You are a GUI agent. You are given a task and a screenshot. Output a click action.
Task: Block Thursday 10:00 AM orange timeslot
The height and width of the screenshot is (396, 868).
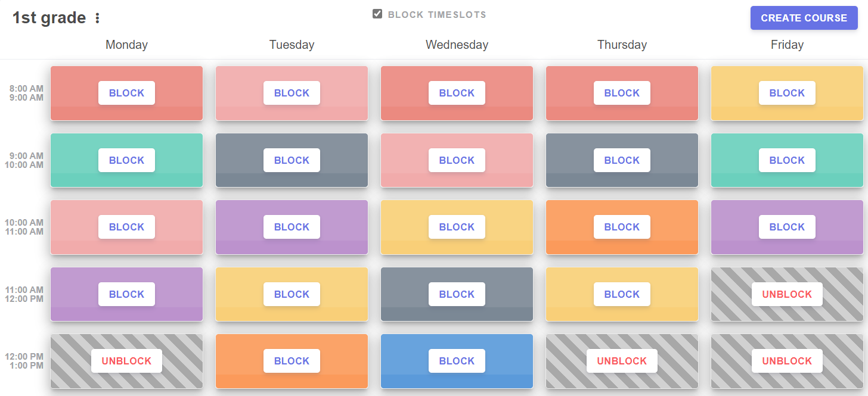tap(622, 227)
